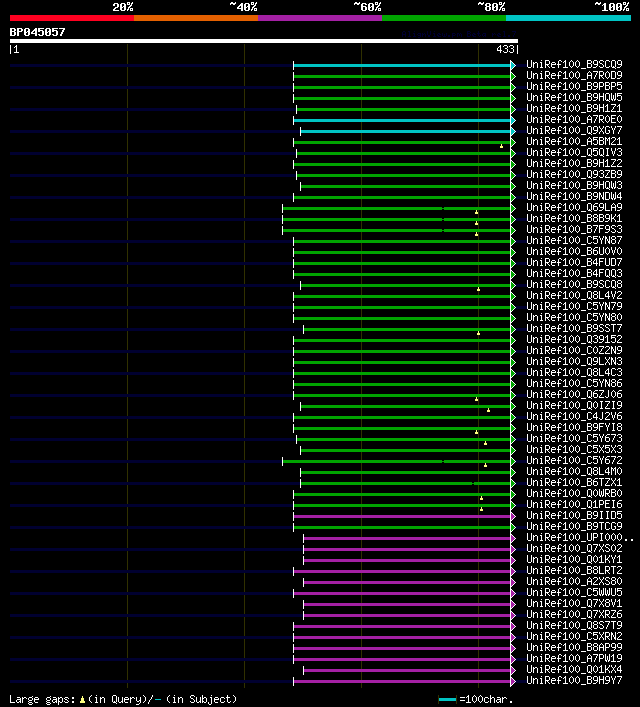Click the red 20% identity legend segment
640x707 pixels.
[x=72, y=18]
